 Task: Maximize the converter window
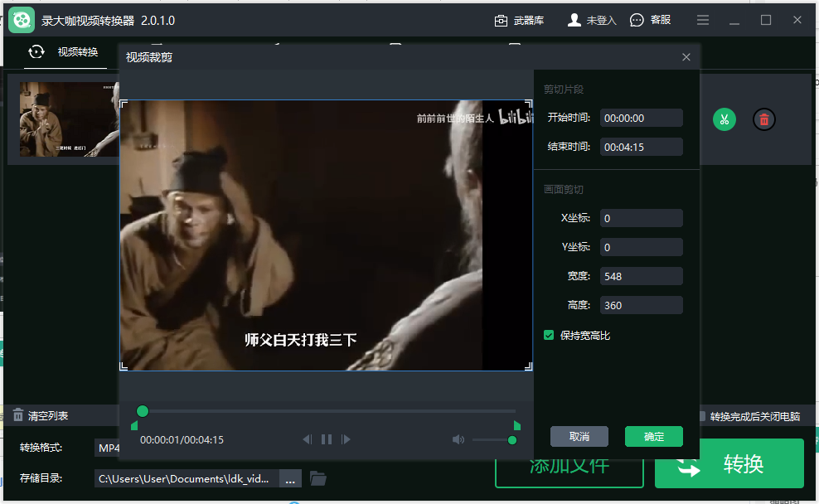click(x=766, y=20)
